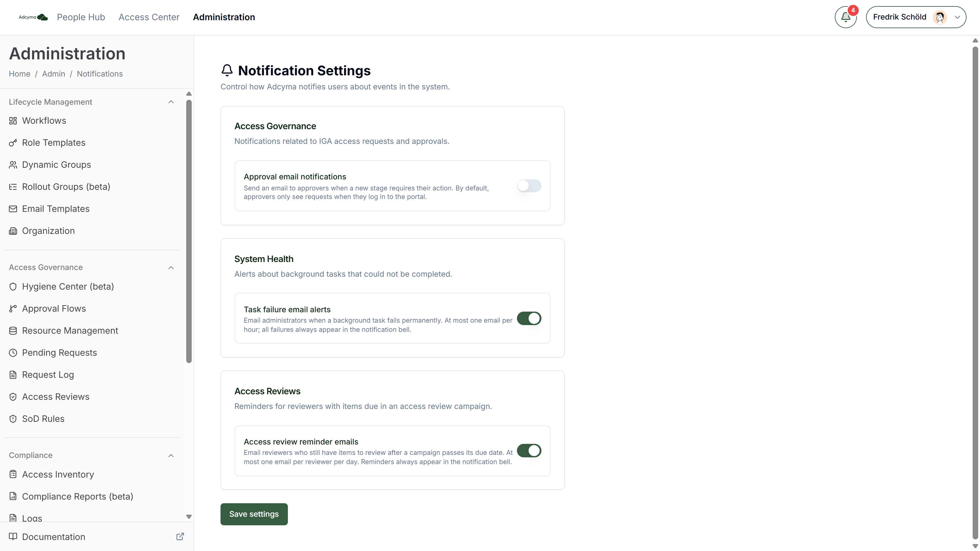Switch to Access Center tab
The height and width of the screenshot is (551, 980).
[149, 17]
